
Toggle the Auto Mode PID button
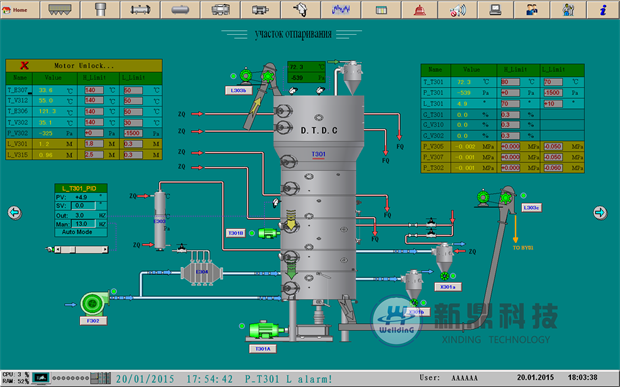click(x=77, y=232)
